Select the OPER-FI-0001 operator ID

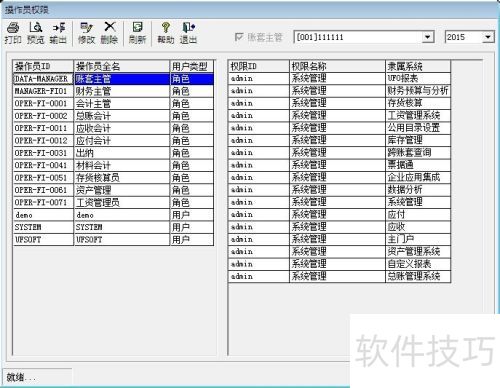(43, 104)
